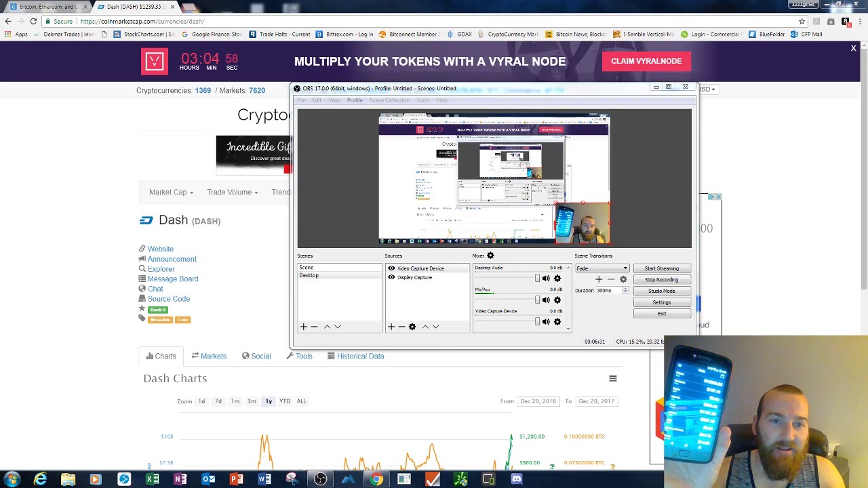Remove selected source with minus icon

click(401, 327)
